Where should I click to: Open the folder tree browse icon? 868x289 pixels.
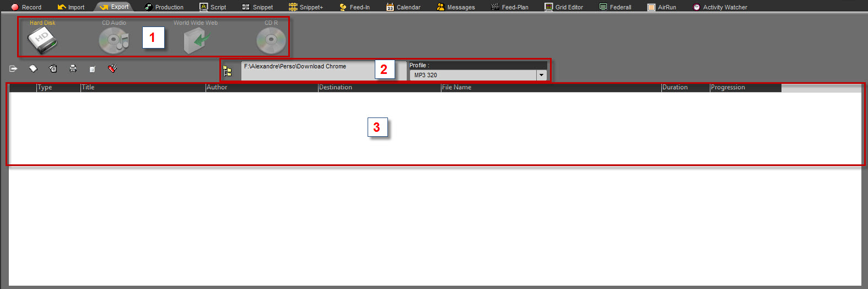click(227, 71)
